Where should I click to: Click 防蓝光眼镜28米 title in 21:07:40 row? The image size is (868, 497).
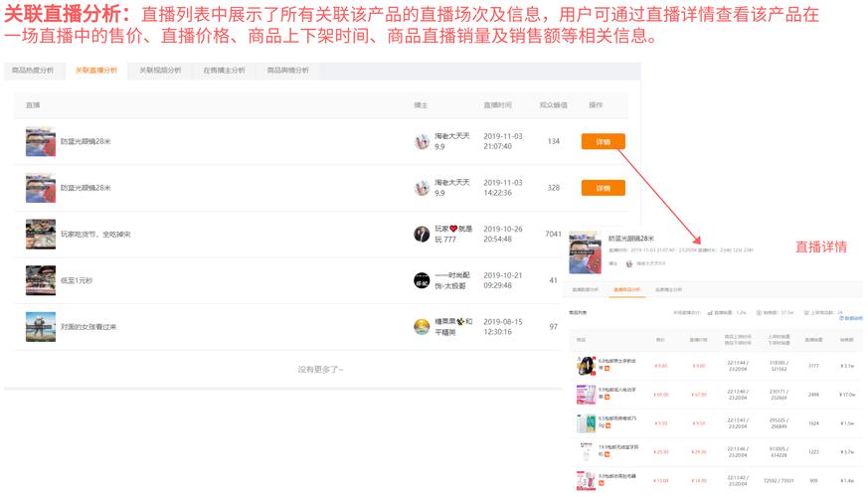click(86, 142)
